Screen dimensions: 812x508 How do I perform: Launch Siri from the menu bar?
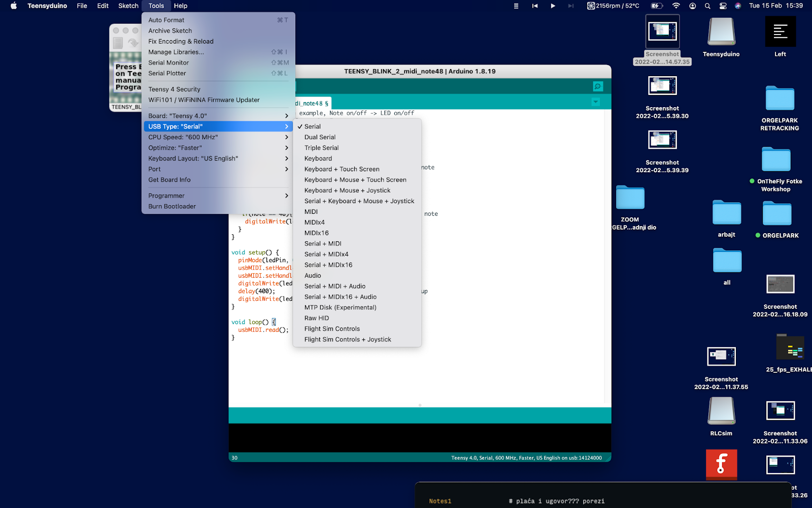pyautogui.click(x=737, y=6)
